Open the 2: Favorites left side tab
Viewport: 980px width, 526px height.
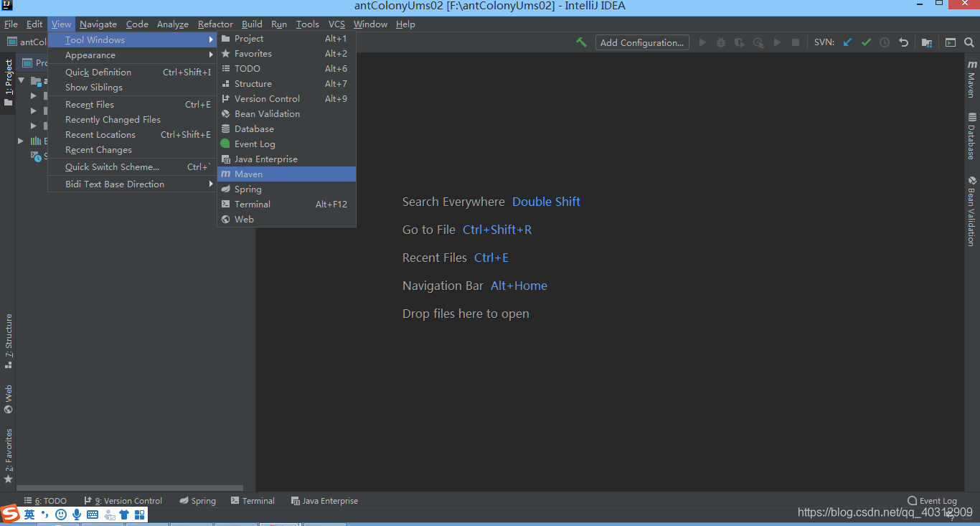[8, 456]
